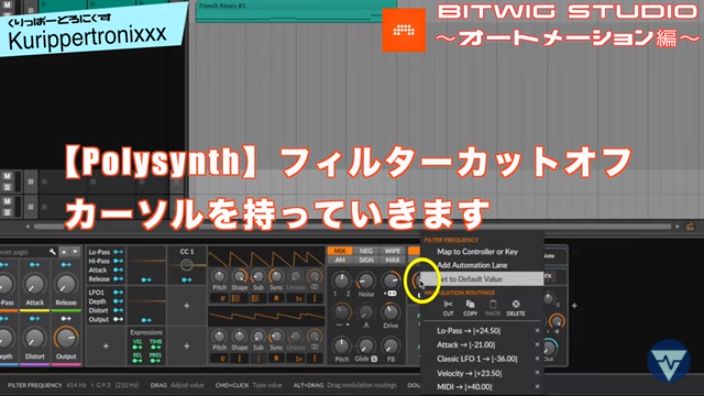Select Lo-Pass +24.50 routing entry
704x396 pixels.
(469, 331)
